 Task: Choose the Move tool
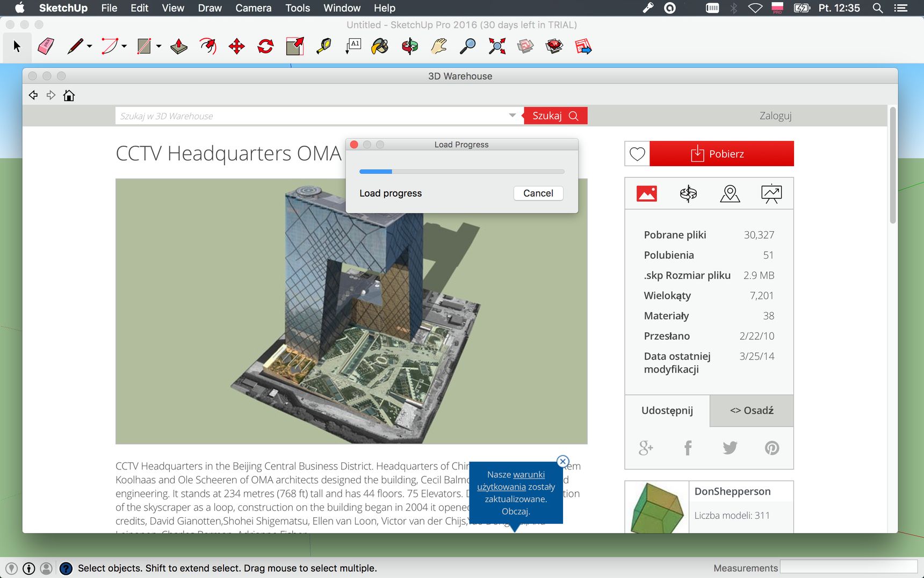[x=237, y=47]
